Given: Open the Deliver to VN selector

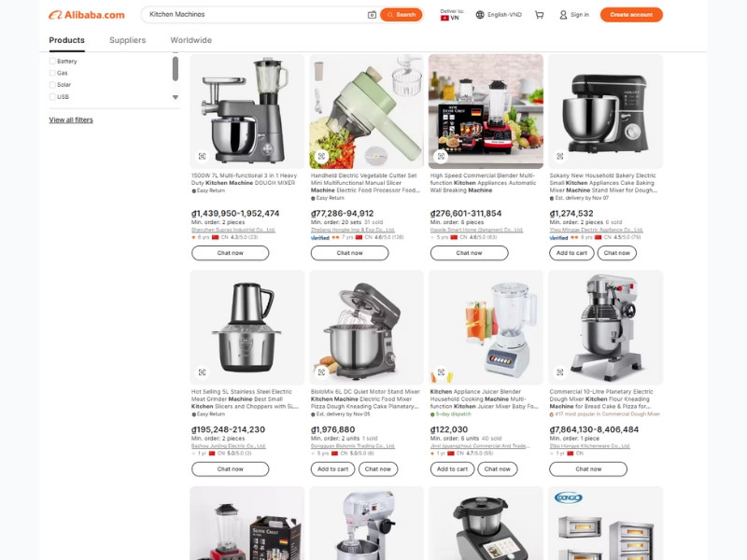Looking at the screenshot, I should pos(451,15).
